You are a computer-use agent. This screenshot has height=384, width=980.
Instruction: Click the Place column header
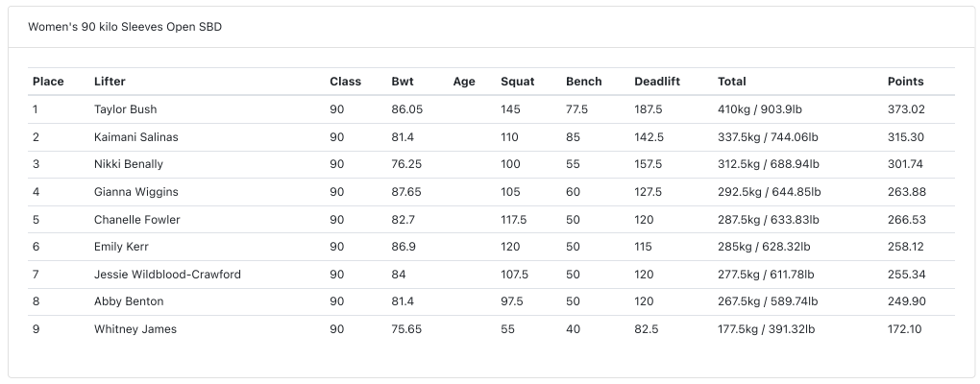pos(48,82)
